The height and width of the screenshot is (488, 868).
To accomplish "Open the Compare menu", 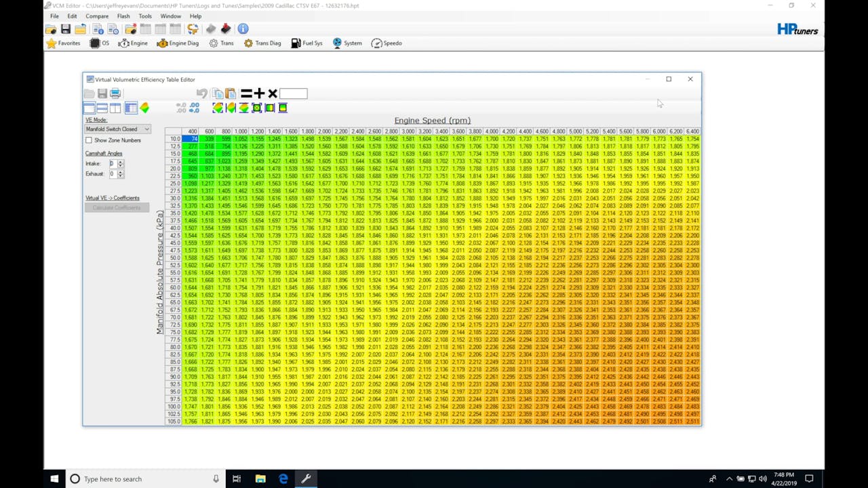I will click(x=97, y=16).
